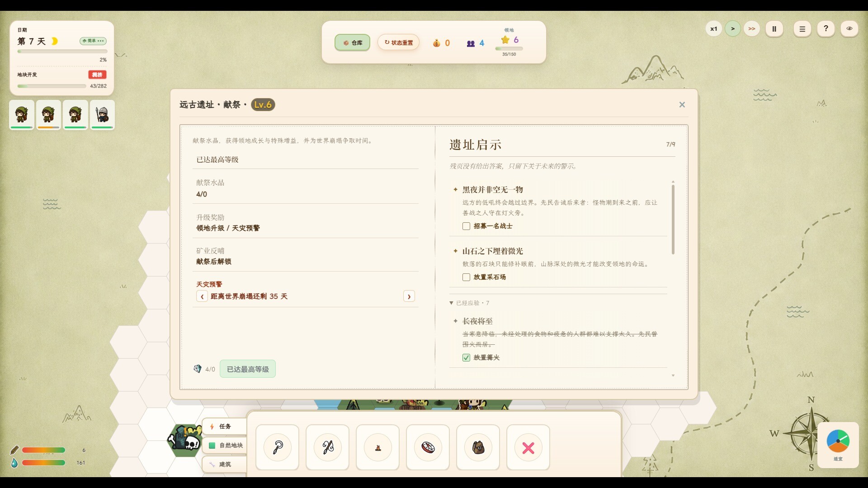The height and width of the screenshot is (488, 868).
Task: Click the red 拥挤 badge
Action: (97, 75)
